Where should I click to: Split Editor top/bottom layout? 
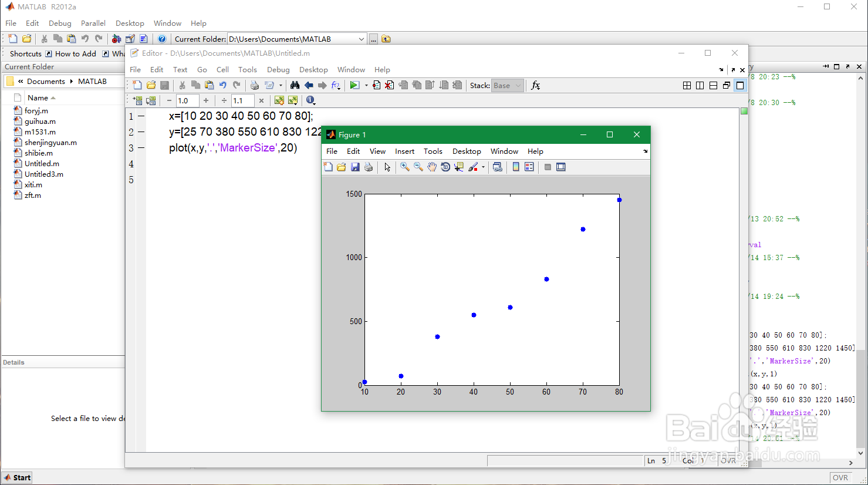[x=713, y=85]
